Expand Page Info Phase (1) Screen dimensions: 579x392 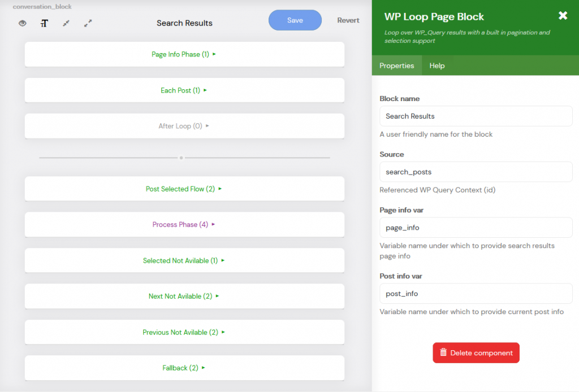(185, 54)
